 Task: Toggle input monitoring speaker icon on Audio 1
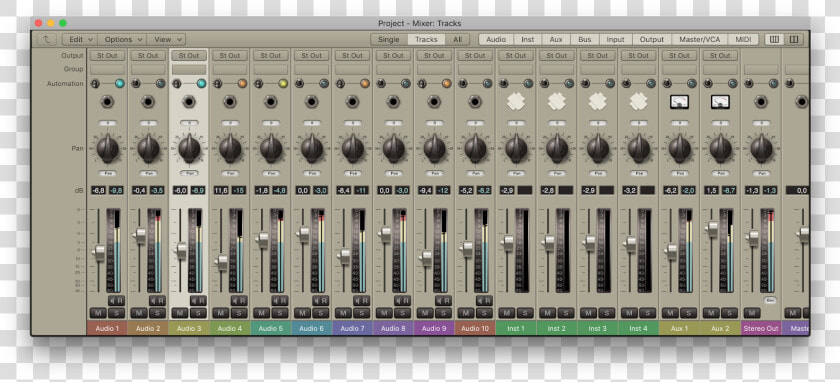tap(112, 301)
